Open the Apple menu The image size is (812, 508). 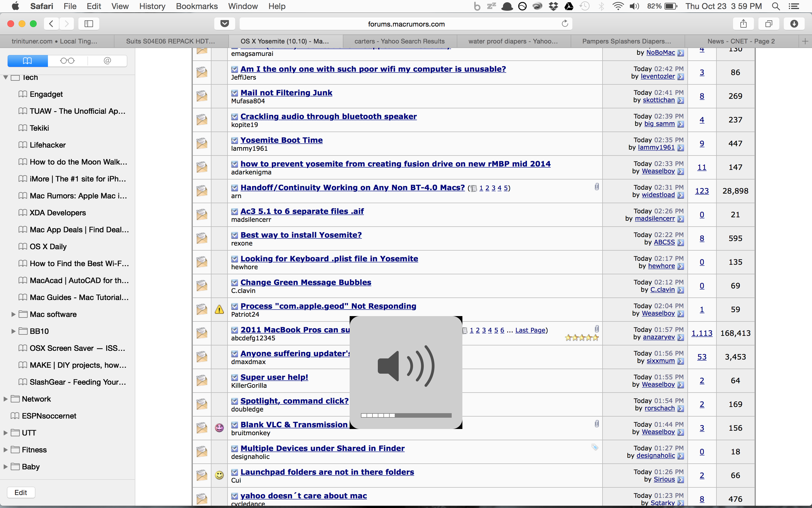click(x=15, y=6)
